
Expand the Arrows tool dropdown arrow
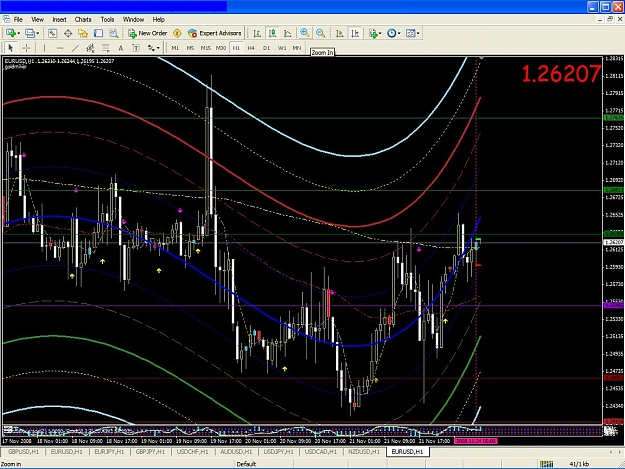[x=158, y=48]
